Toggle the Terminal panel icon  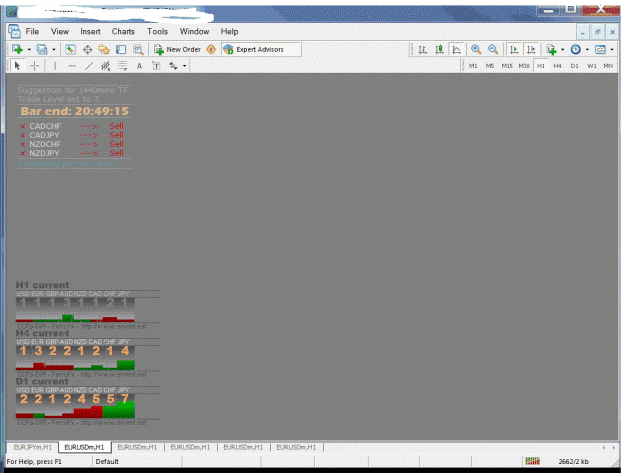click(121, 49)
